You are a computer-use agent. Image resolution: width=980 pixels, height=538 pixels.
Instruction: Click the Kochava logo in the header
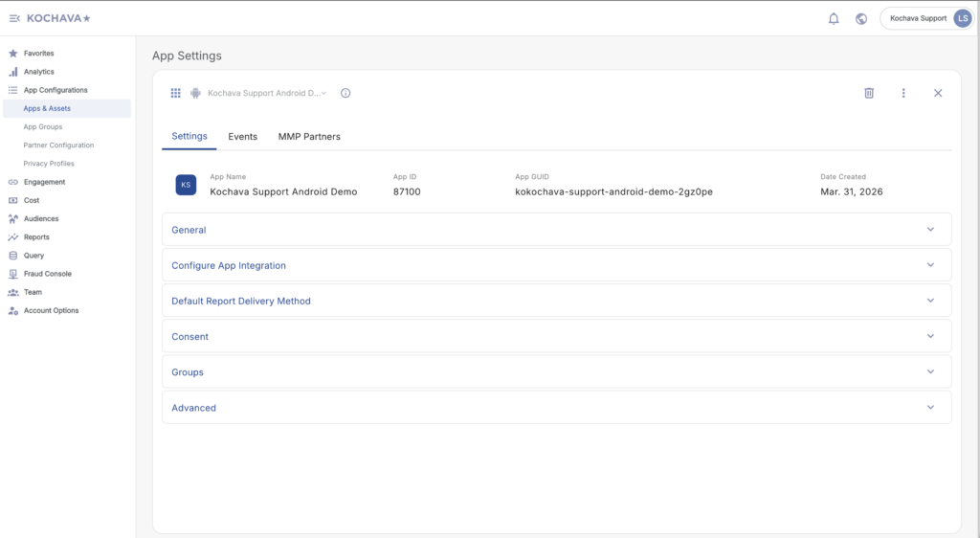point(58,18)
